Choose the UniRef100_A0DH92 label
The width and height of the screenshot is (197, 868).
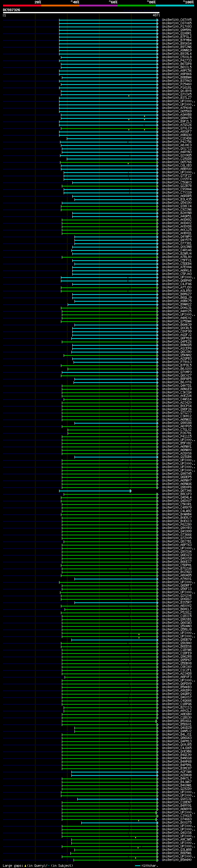coord(177,220)
